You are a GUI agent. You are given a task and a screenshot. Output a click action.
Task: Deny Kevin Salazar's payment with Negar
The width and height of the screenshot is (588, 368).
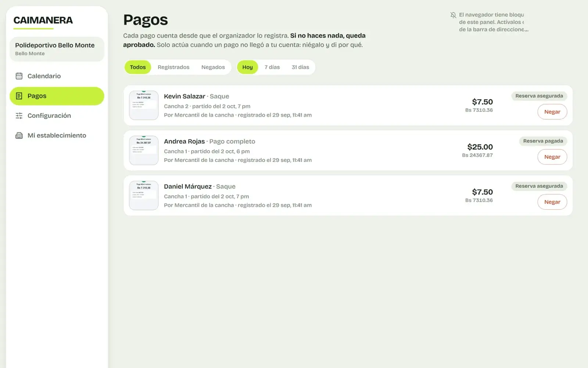pyautogui.click(x=552, y=112)
